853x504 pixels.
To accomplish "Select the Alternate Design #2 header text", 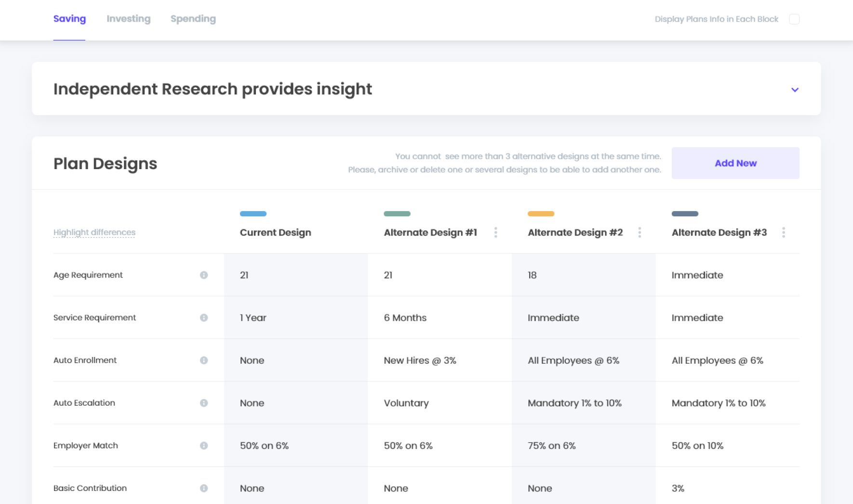I will (x=575, y=233).
